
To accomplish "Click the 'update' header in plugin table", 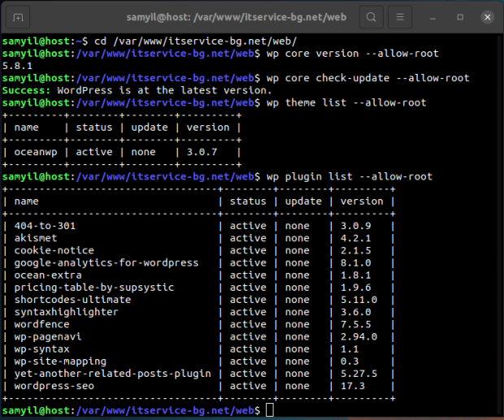I will [303, 201].
